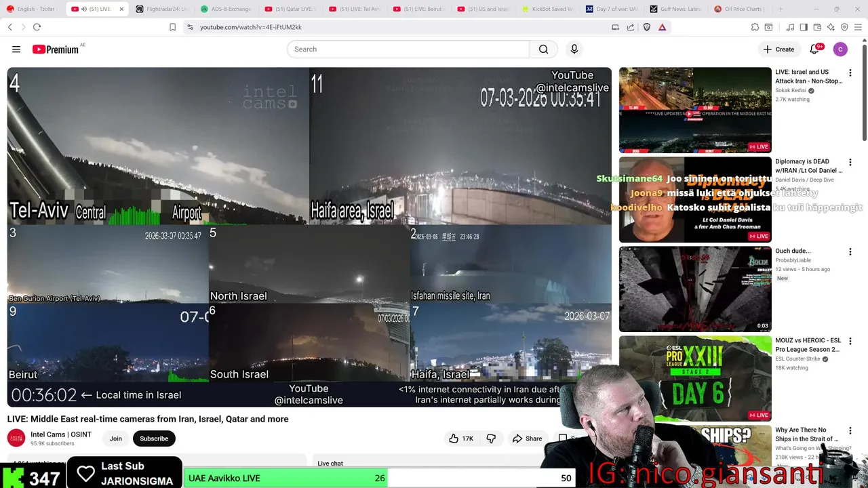Open Brave Shields lion icon
868x488 pixels.
pyautogui.click(x=647, y=27)
